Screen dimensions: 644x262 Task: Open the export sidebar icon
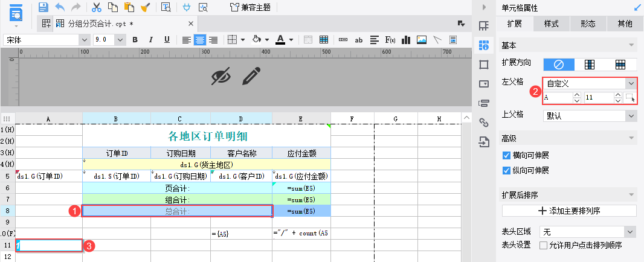tap(484, 142)
